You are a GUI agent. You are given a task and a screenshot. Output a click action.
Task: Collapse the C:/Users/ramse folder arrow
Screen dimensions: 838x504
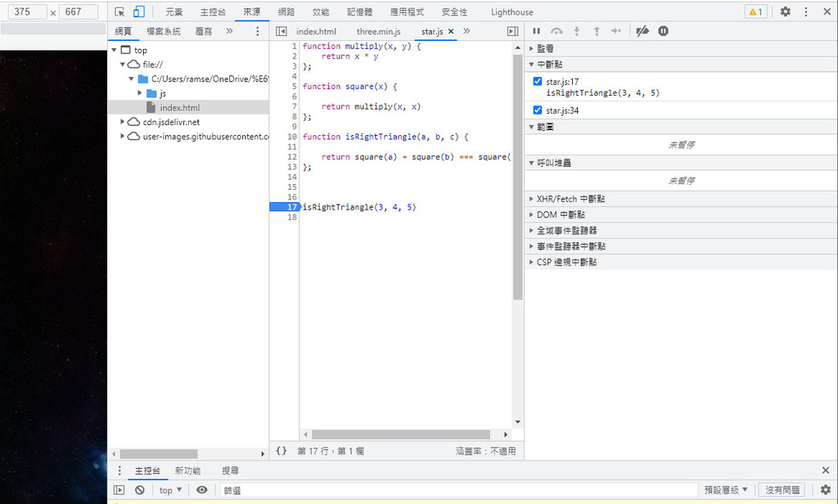pyautogui.click(x=131, y=79)
